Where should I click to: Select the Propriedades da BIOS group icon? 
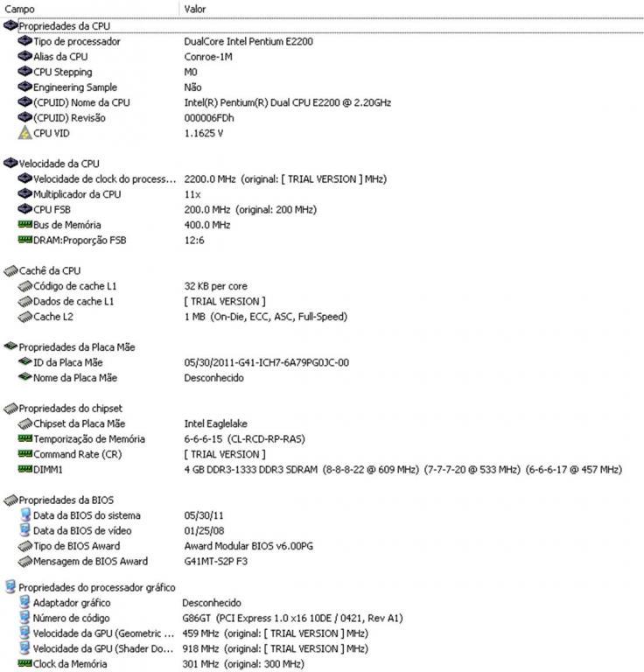[10, 500]
